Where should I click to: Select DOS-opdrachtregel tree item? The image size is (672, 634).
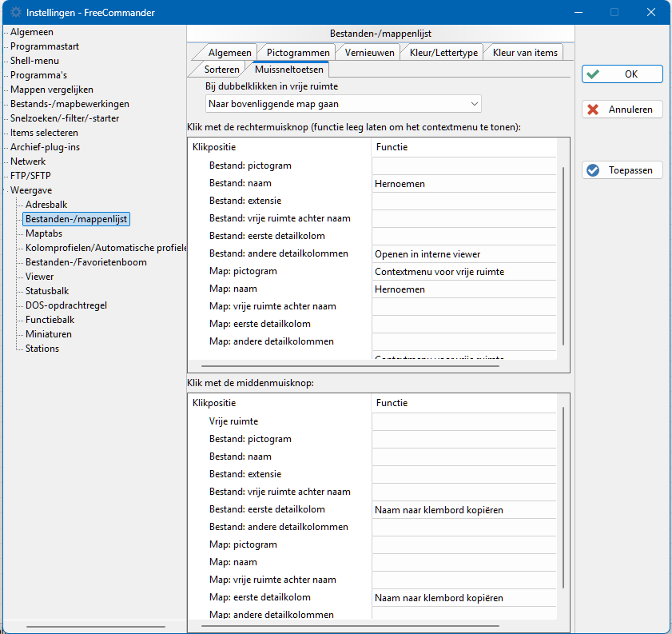(x=66, y=305)
